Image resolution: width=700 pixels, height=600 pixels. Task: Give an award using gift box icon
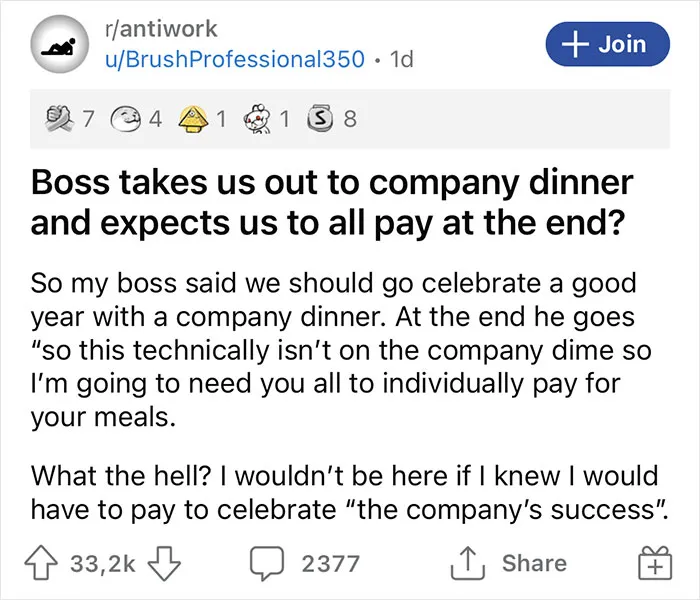point(654,563)
